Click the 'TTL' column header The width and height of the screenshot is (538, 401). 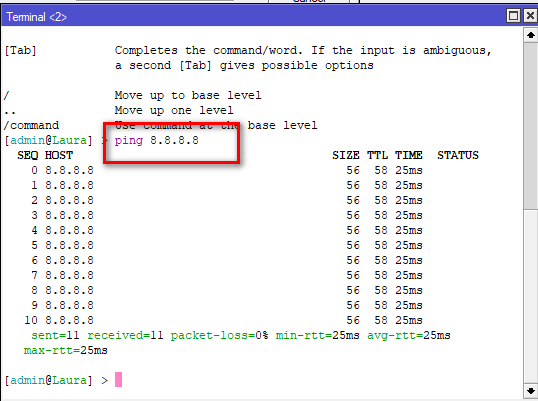[x=377, y=155]
